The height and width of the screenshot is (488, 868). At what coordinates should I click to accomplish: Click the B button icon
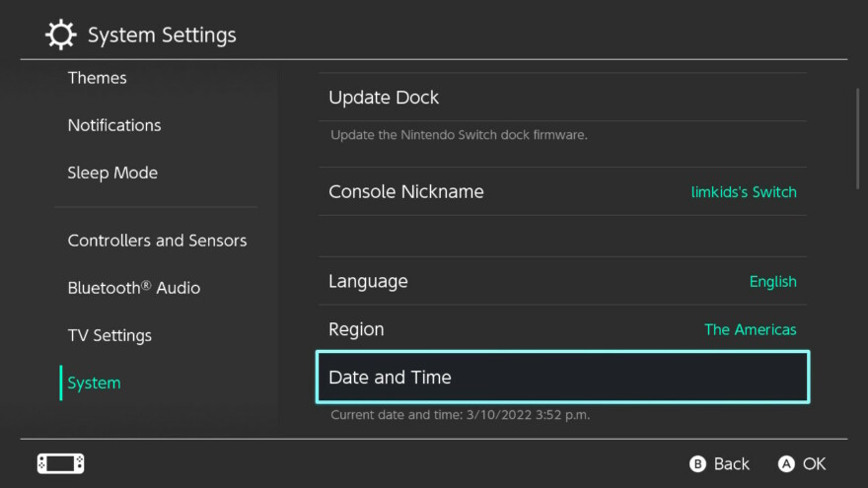pyautogui.click(x=697, y=463)
